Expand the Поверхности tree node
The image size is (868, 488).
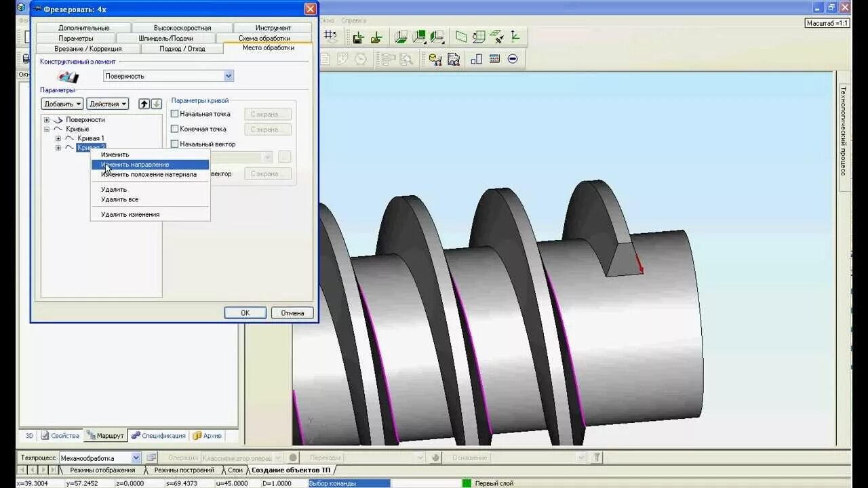point(47,120)
